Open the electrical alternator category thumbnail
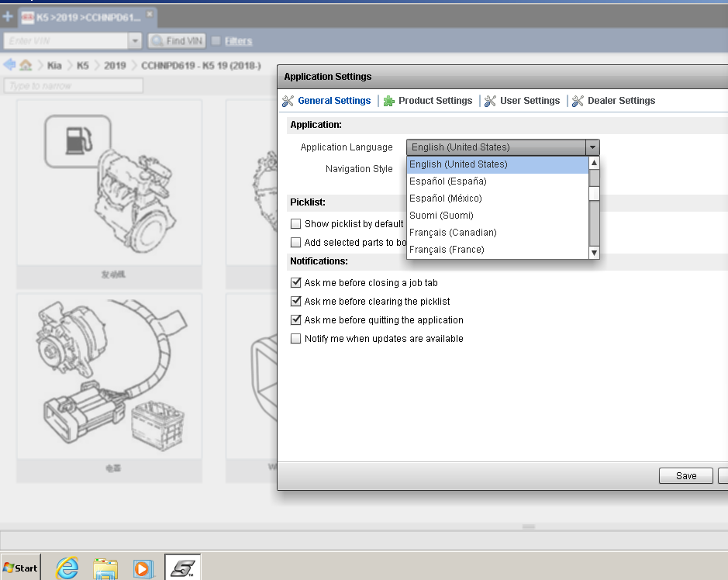This screenshot has width=728, height=580. [109, 388]
